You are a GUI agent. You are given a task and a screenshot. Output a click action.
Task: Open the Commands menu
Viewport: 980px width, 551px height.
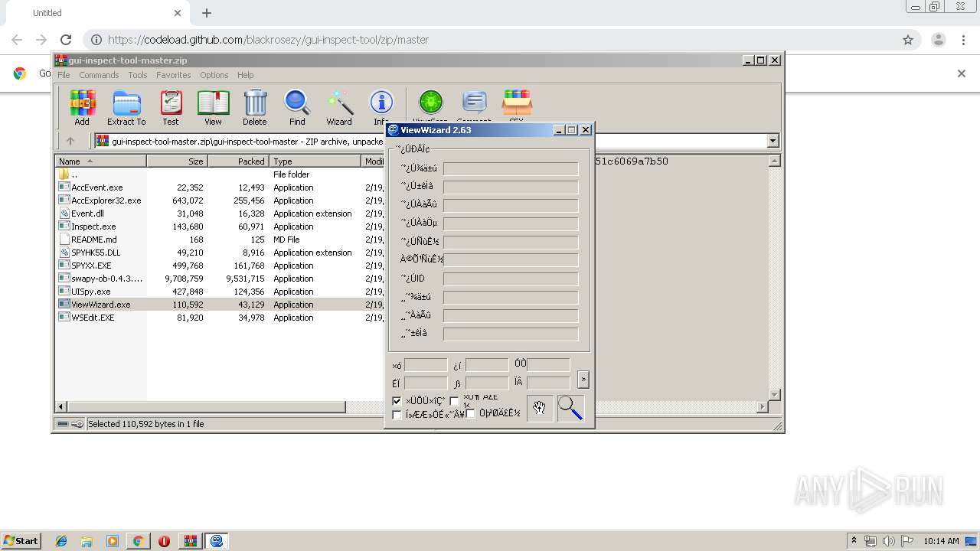99,75
